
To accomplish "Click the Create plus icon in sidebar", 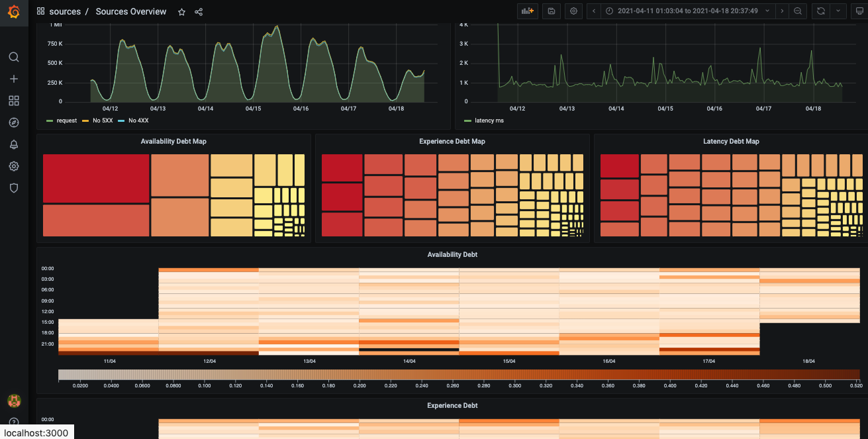I will pos(13,79).
